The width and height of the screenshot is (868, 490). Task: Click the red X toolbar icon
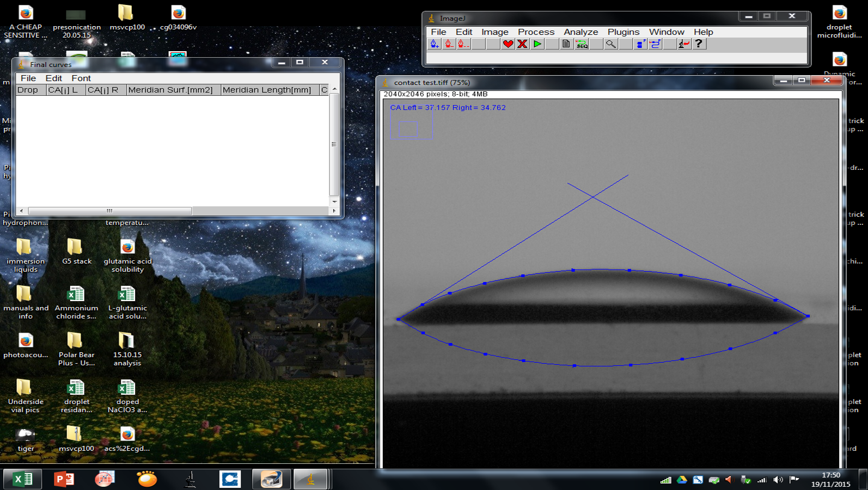pyautogui.click(x=522, y=44)
